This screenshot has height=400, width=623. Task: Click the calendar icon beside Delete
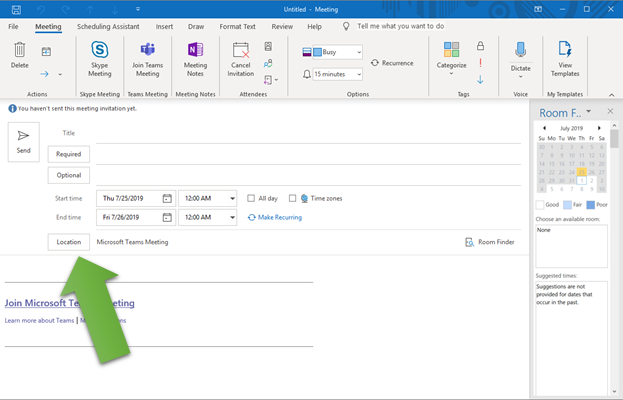[x=46, y=52]
